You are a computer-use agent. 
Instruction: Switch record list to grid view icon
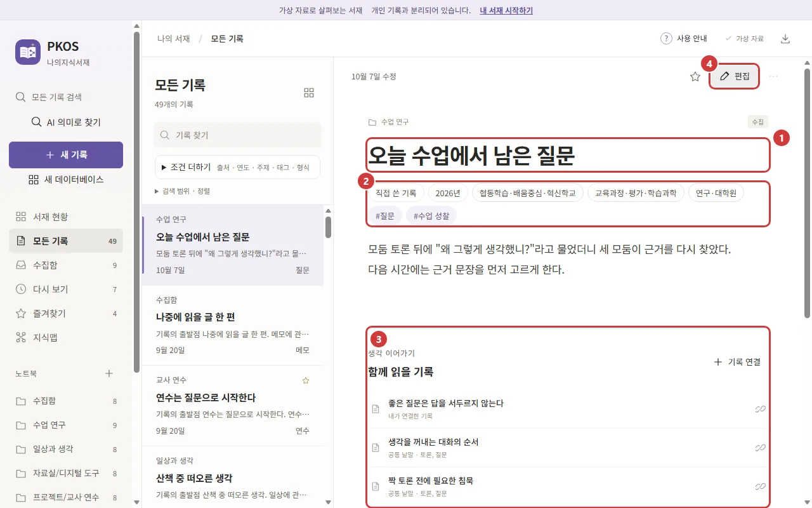pyautogui.click(x=309, y=93)
